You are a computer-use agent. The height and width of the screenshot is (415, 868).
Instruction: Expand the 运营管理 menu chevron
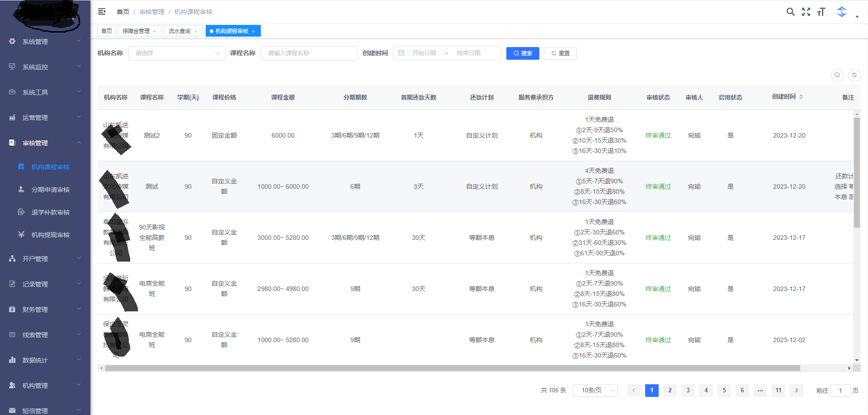[x=79, y=117]
